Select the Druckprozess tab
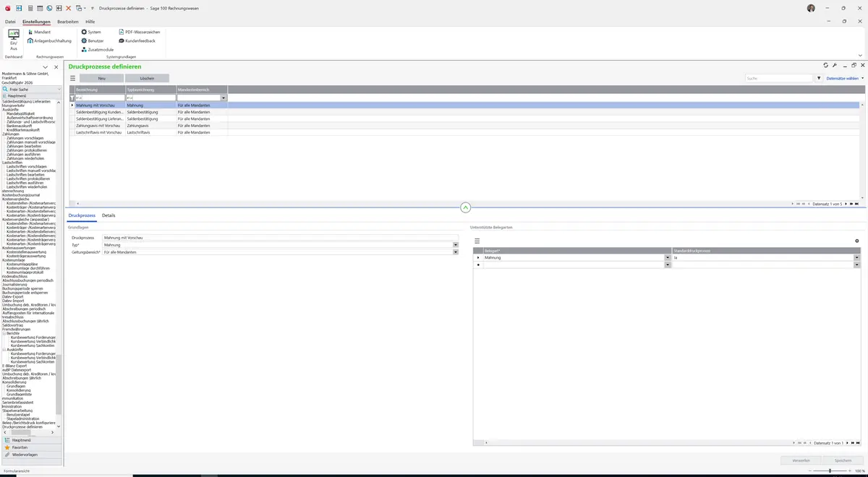This screenshot has height=477, width=868. (x=82, y=215)
